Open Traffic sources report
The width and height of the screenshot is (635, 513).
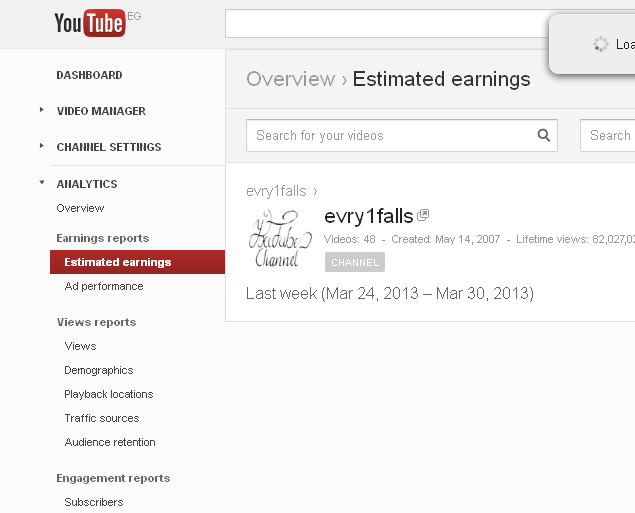coord(102,418)
